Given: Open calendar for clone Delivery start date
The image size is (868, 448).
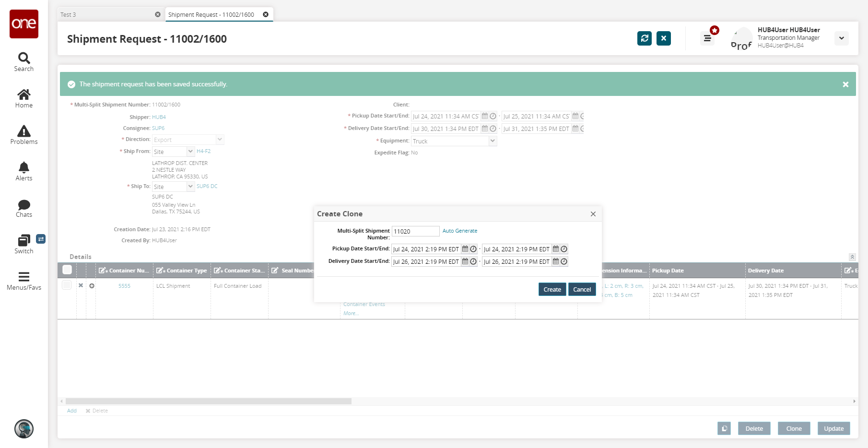Looking at the screenshot, I should (465, 261).
